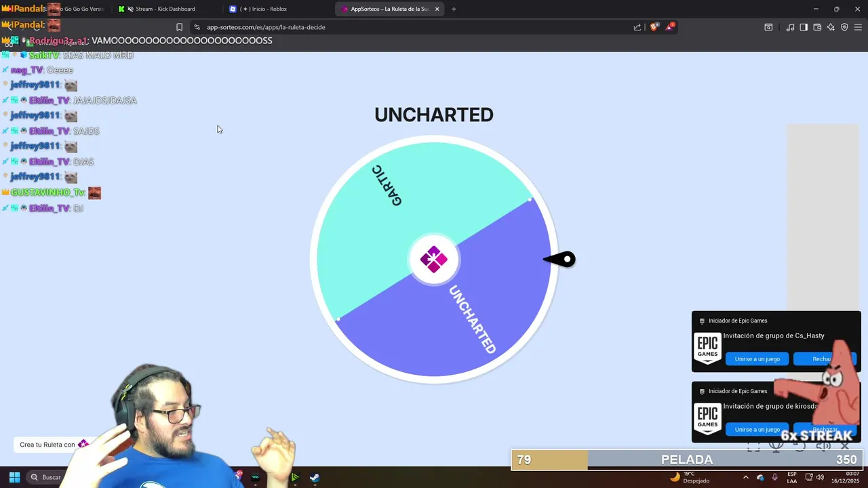Open the Brave Rewards triangle icon
This screenshot has width=868, height=488.
coord(670,27)
